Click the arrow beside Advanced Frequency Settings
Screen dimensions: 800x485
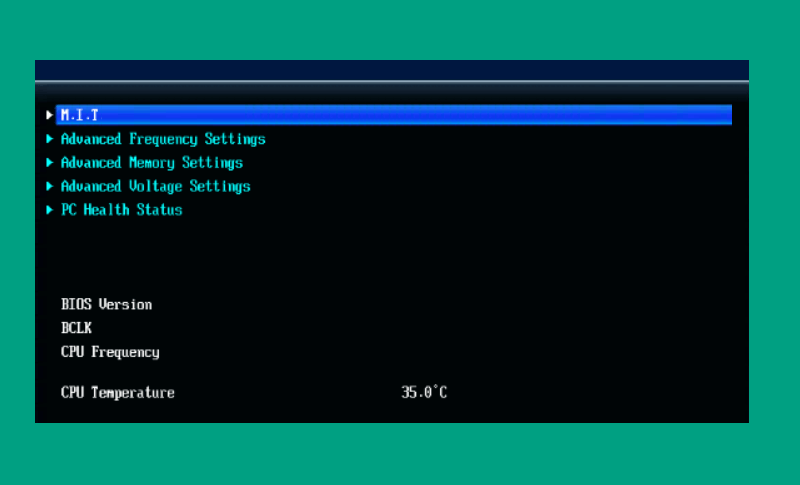point(49,139)
